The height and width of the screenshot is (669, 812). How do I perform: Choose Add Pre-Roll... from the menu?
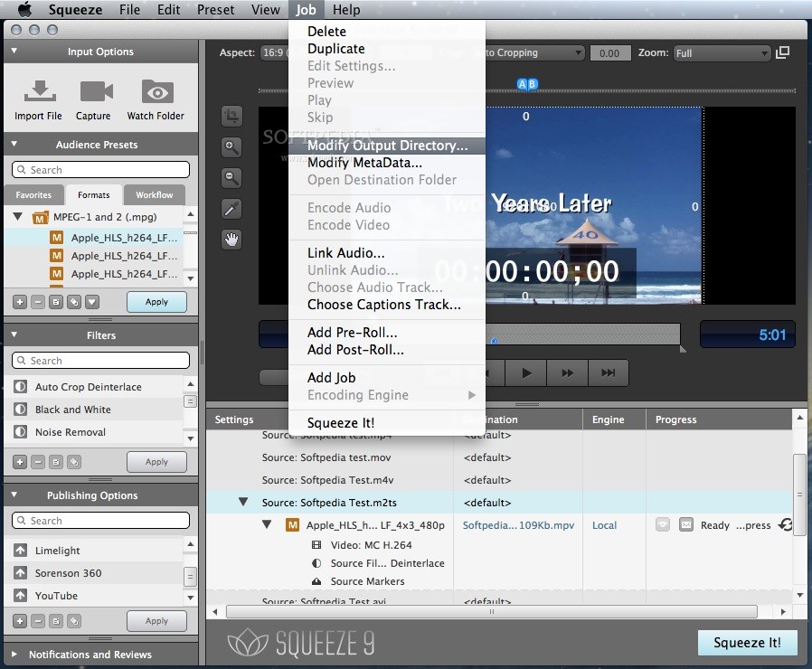pos(387,333)
